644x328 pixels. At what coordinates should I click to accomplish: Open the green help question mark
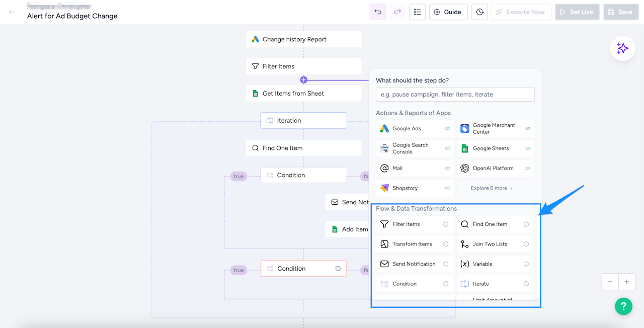pyautogui.click(x=623, y=306)
